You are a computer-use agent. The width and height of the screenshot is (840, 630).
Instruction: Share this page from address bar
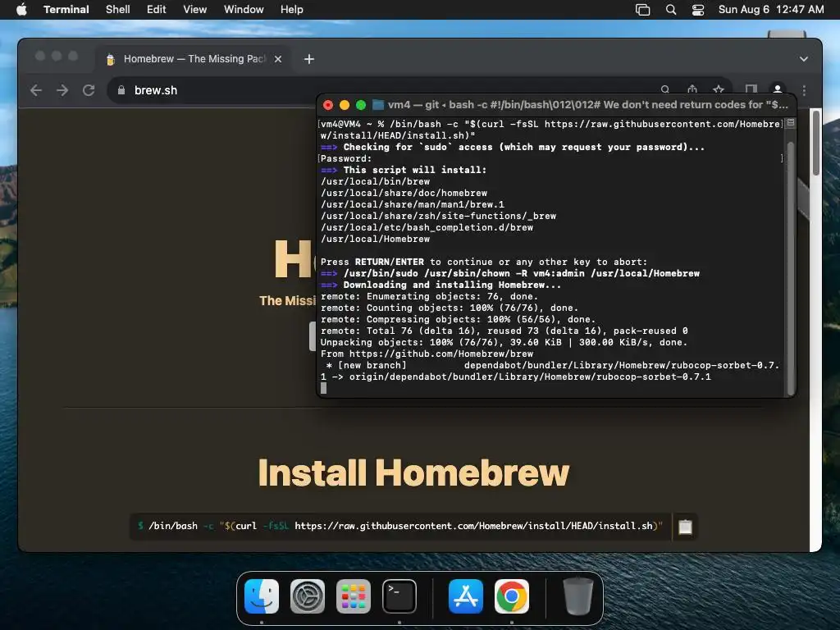point(692,89)
